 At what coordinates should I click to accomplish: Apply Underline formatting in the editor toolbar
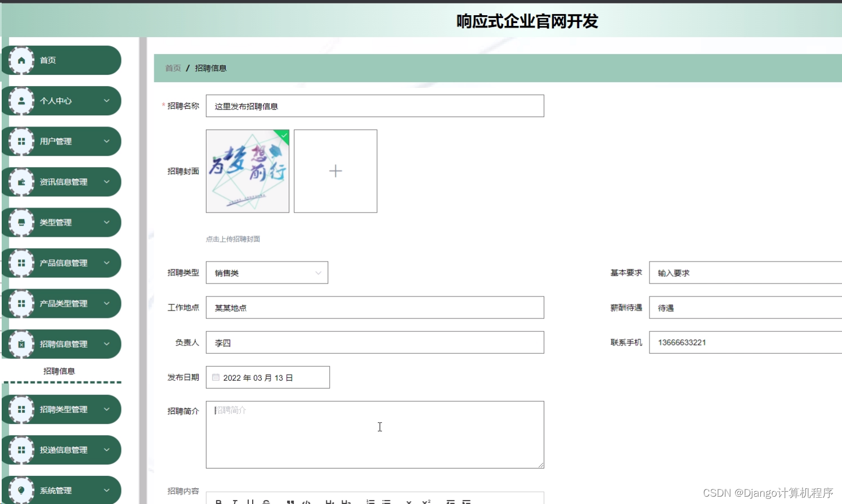[x=252, y=501]
